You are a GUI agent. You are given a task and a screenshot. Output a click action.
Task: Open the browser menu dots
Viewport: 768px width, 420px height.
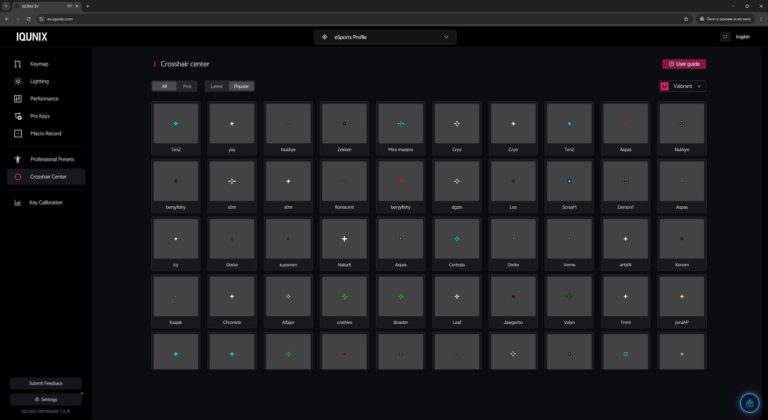coord(762,19)
